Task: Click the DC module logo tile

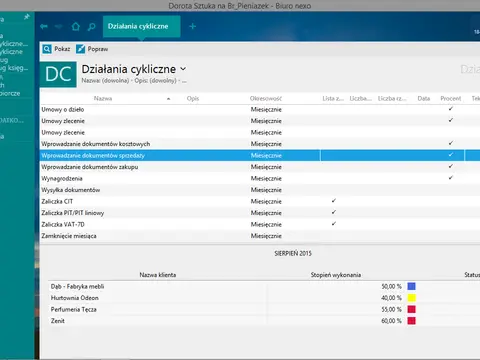Action: [58, 74]
